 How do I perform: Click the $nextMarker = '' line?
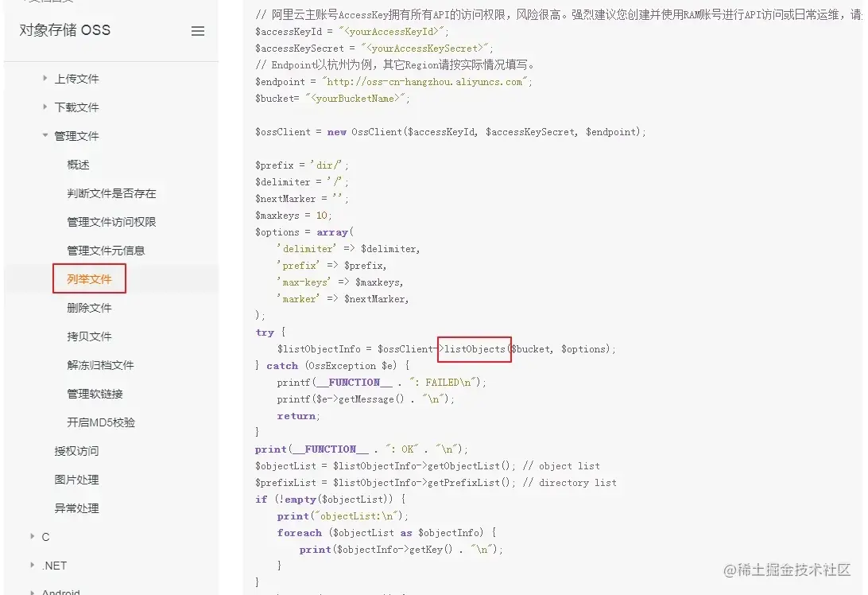(302, 198)
